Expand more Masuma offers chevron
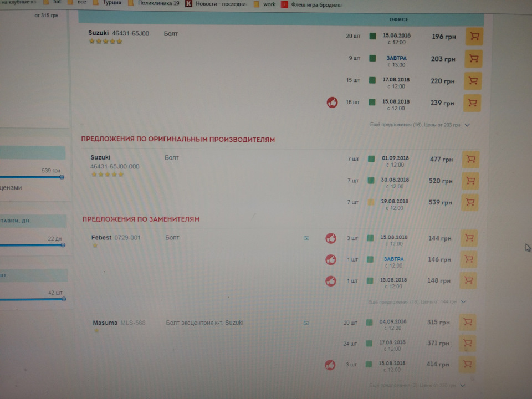The image size is (532, 399). 463,386
